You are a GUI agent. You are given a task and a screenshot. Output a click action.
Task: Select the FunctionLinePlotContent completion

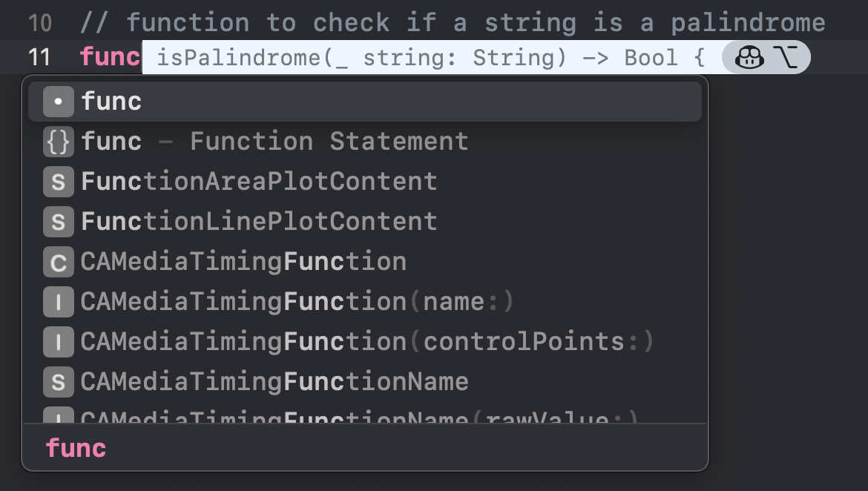258,221
